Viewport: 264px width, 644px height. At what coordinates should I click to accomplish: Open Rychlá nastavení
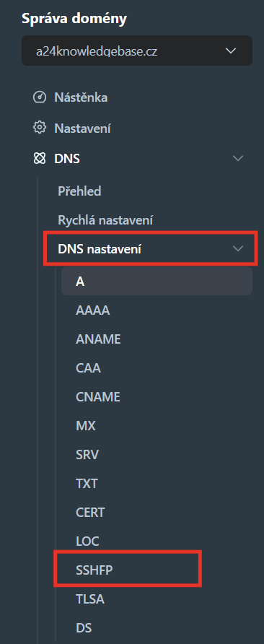coord(105,220)
